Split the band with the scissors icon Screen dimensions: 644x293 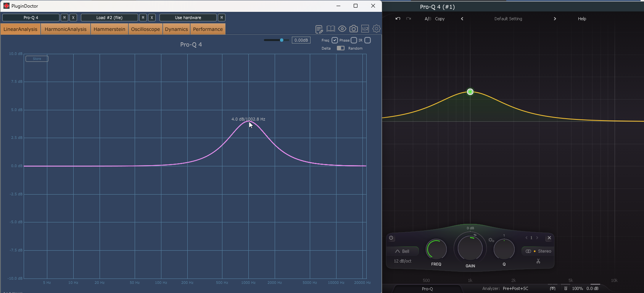[538, 261]
